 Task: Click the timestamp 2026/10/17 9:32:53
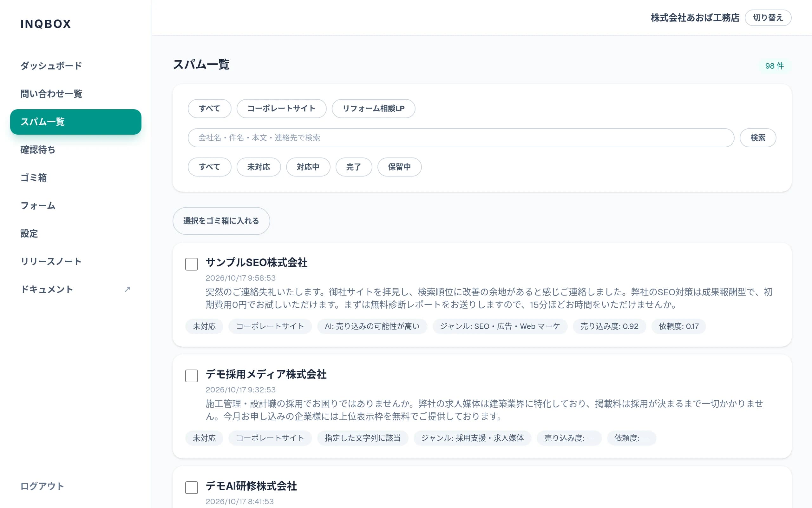point(240,390)
